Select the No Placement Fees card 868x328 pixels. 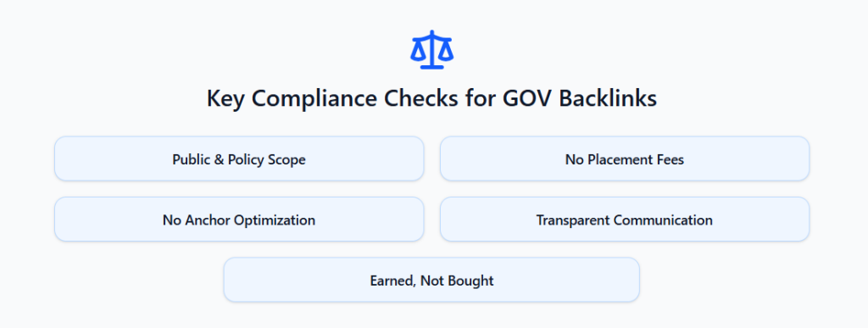625,158
